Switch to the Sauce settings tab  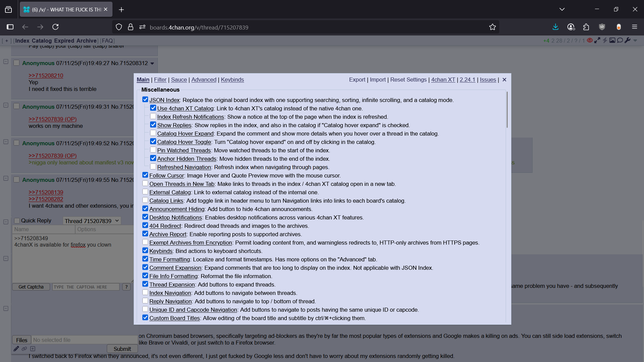point(179,80)
